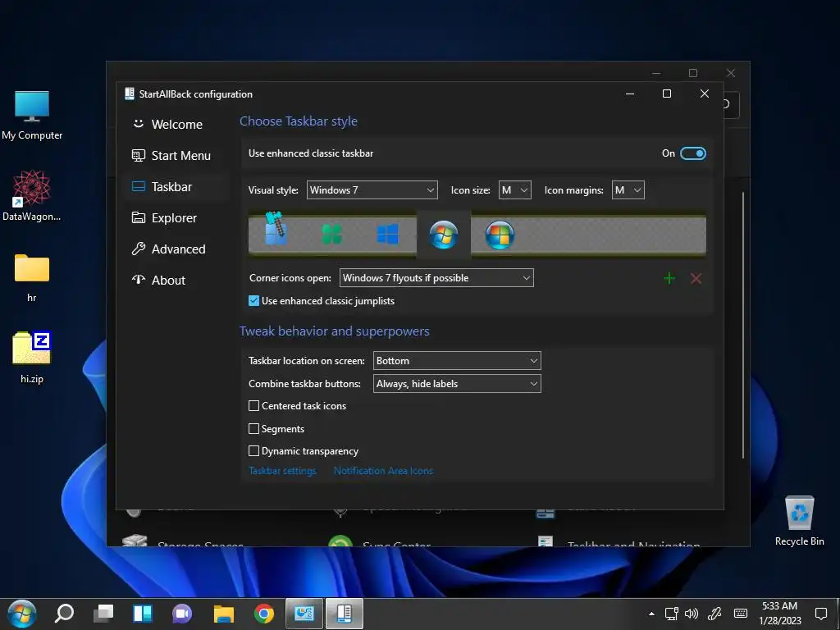Screen dimensions: 840x630
Task: Open the network tray icon
Action: [x=671, y=614]
